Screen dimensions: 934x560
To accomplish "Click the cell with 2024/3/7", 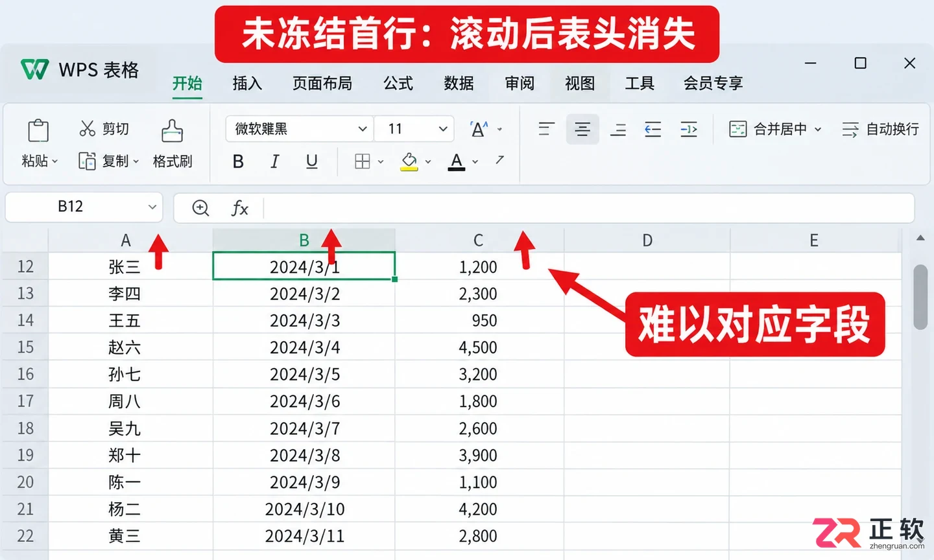I will [304, 428].
